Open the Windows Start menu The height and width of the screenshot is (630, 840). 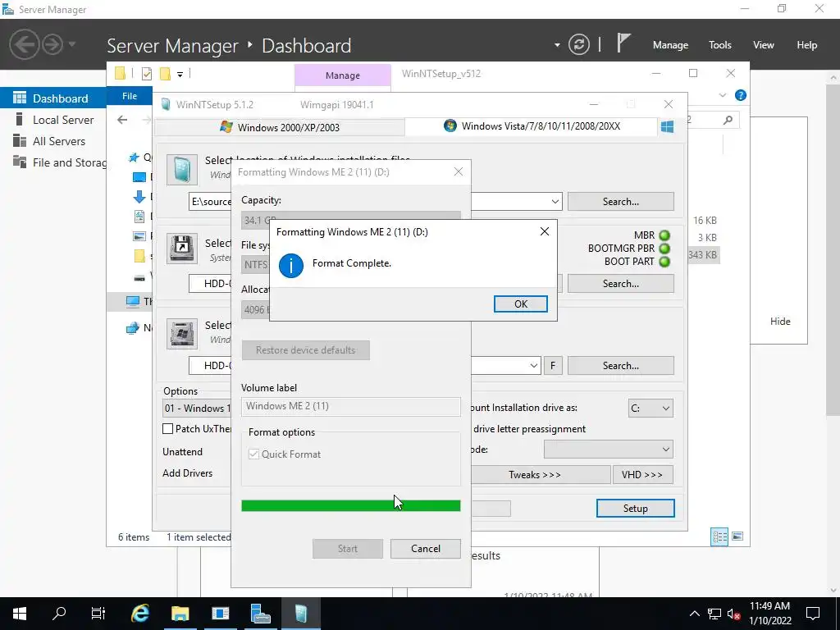click(x=20, y=614)
